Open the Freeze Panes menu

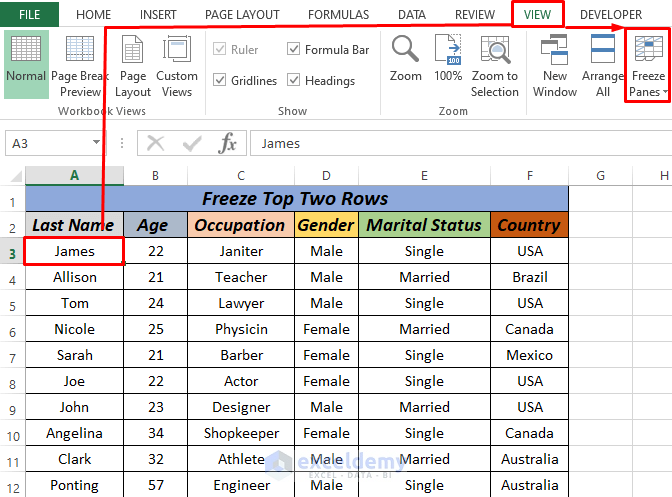(x=648, y=64)
